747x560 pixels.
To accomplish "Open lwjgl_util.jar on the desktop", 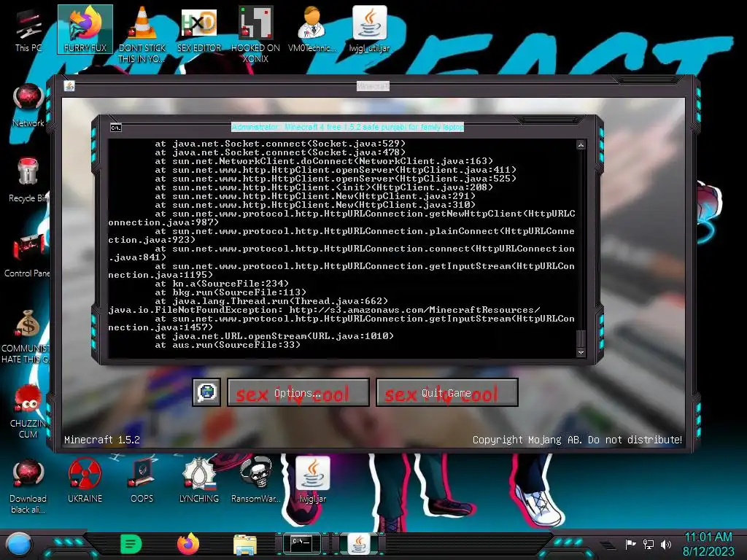I will pos(369,29).
